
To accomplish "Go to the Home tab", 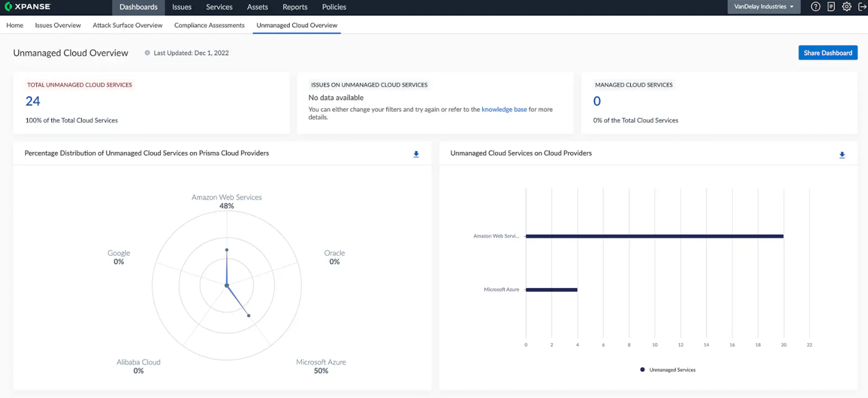I will coord(15,25).
